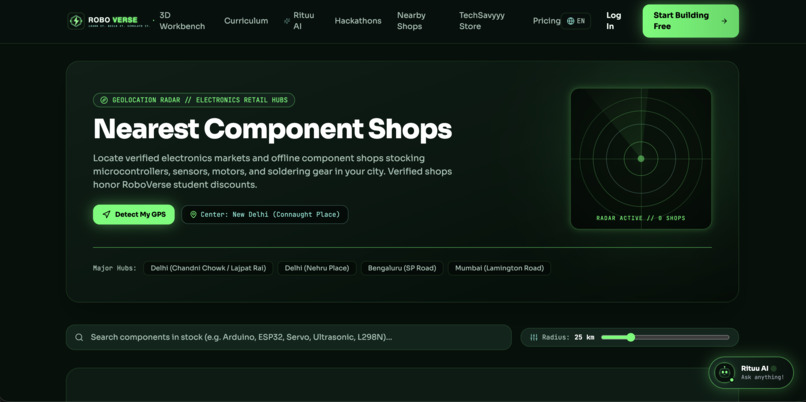This screenshot has height=402, width=806.
Task: Click the Radius slider handle
Action: 631,337
